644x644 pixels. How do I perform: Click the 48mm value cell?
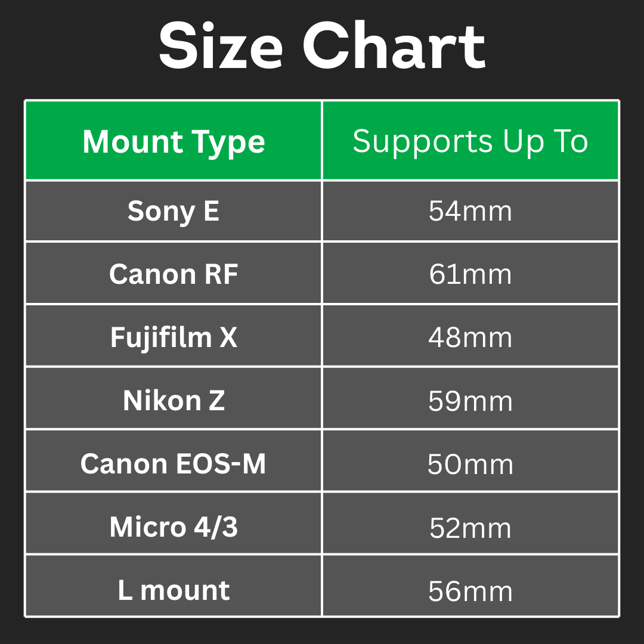pos(470,337)
